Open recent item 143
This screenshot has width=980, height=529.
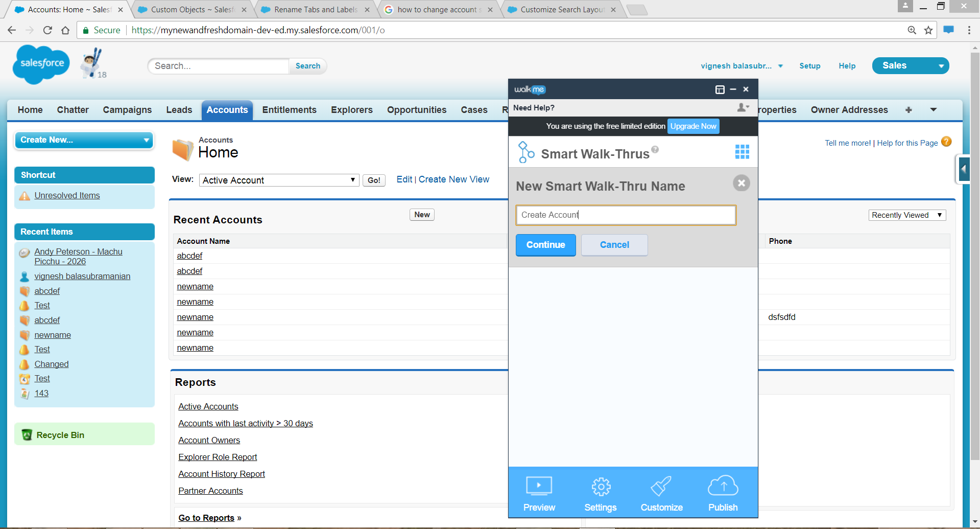coord(41,393)
